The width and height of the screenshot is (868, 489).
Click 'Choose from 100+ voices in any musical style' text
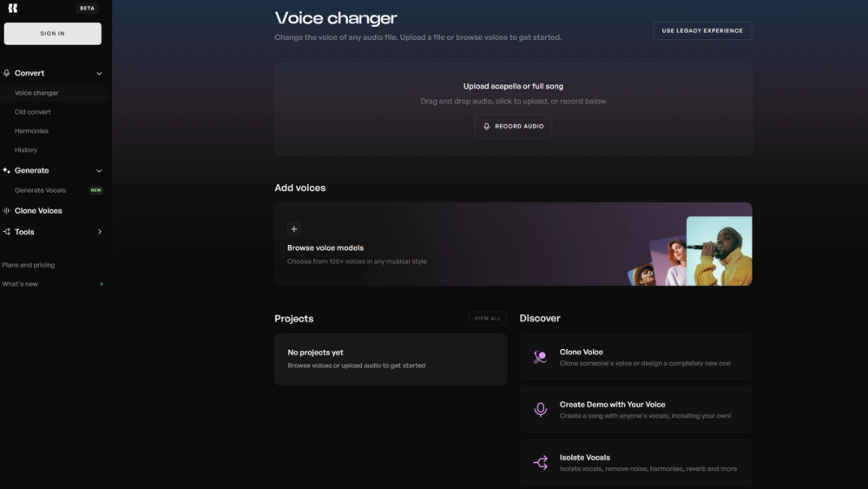(357, 261)
